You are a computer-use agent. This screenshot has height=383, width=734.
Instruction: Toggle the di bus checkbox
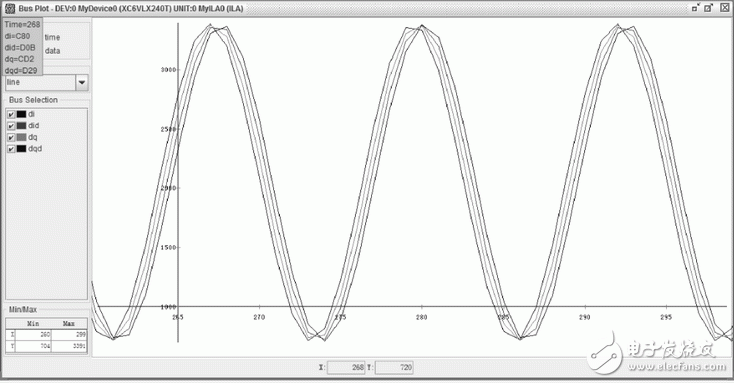point(11,114)
